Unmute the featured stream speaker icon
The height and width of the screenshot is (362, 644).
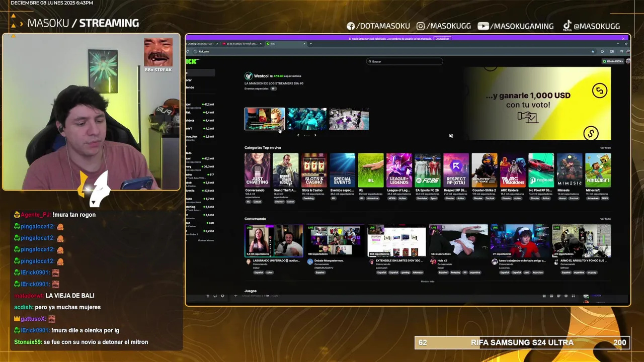pyautogui.click(x=451, y=136)
